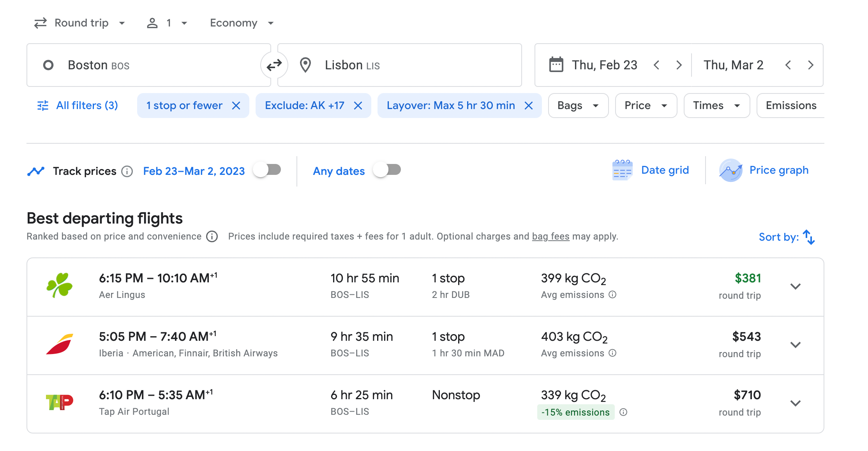Click the Sort by arrows icon
This screenshot has width=868, height=451.
809,237
